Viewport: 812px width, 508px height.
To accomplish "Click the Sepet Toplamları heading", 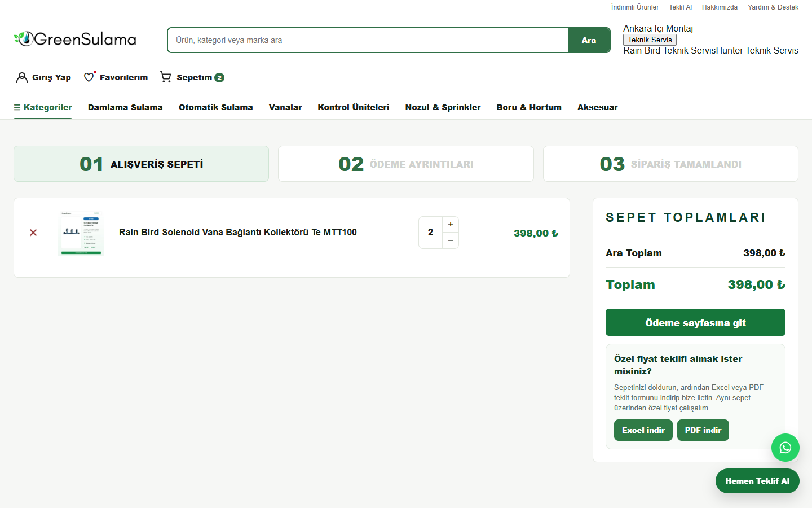I will pos(686,217).
